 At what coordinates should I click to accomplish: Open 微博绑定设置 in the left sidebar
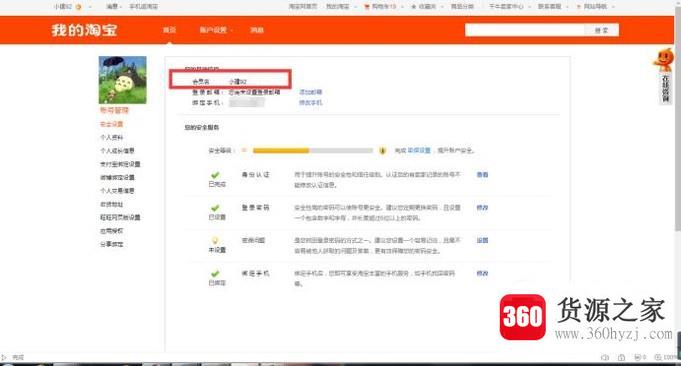117,177
